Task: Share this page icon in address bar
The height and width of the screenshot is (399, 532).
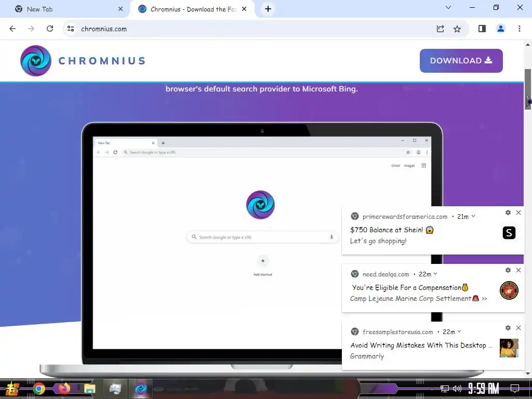Action: pyautogui.click(x=441, y=29)
